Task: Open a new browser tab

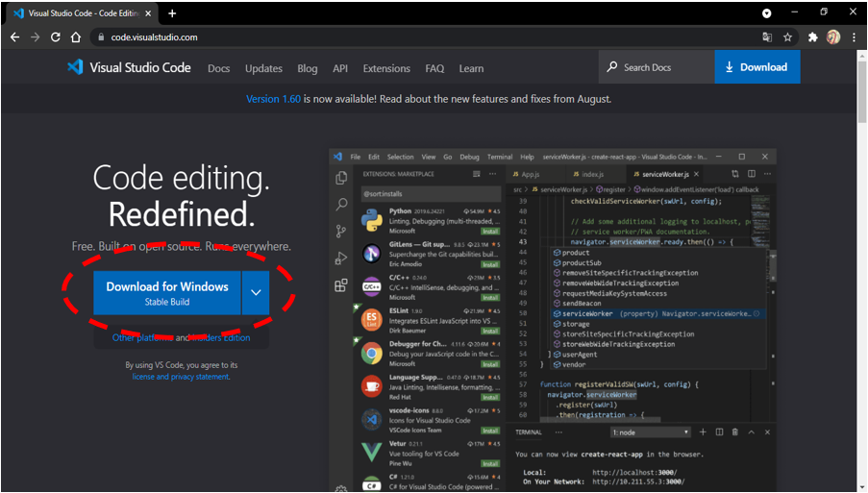Action: click(172, 13)
